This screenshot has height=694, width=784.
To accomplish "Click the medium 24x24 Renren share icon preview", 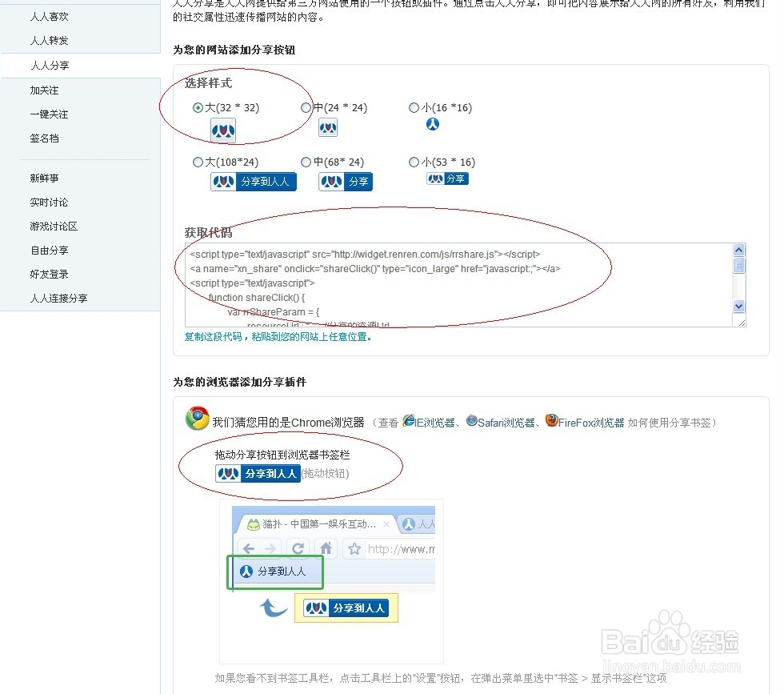I will pos(328,128).
